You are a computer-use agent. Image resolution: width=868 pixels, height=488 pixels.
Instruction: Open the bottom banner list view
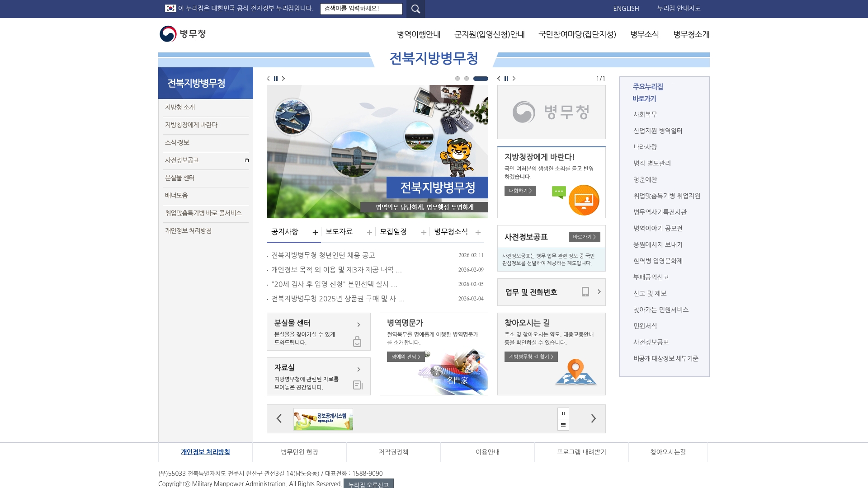[563, 424]
